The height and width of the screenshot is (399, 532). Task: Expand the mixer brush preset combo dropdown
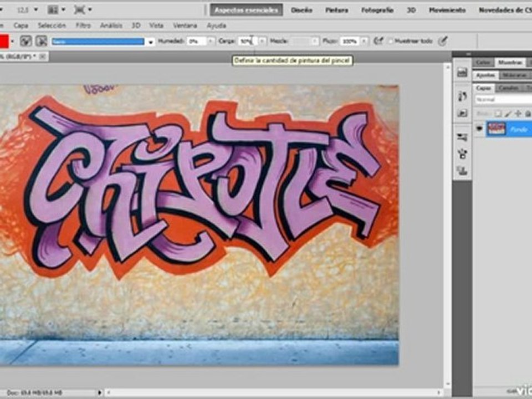[x=151, y=42]
